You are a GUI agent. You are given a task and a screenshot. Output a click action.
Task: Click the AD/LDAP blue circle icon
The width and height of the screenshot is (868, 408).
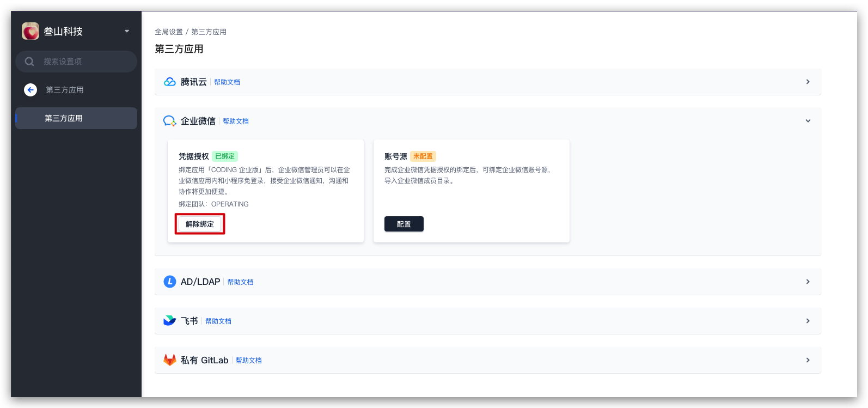tap(170, 282)
